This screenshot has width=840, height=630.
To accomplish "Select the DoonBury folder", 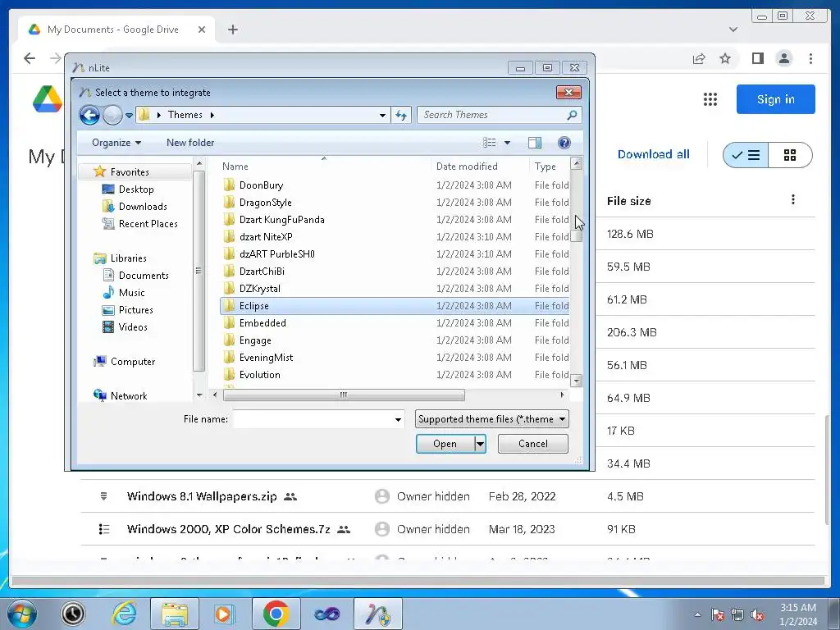I will click(x=261, y=185).
